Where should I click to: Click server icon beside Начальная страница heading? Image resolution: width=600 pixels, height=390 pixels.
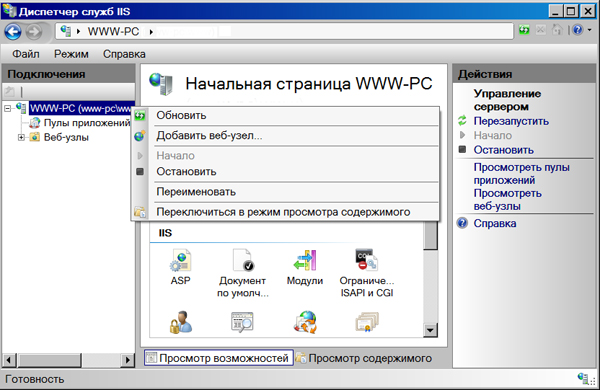[x=161, y=83]
